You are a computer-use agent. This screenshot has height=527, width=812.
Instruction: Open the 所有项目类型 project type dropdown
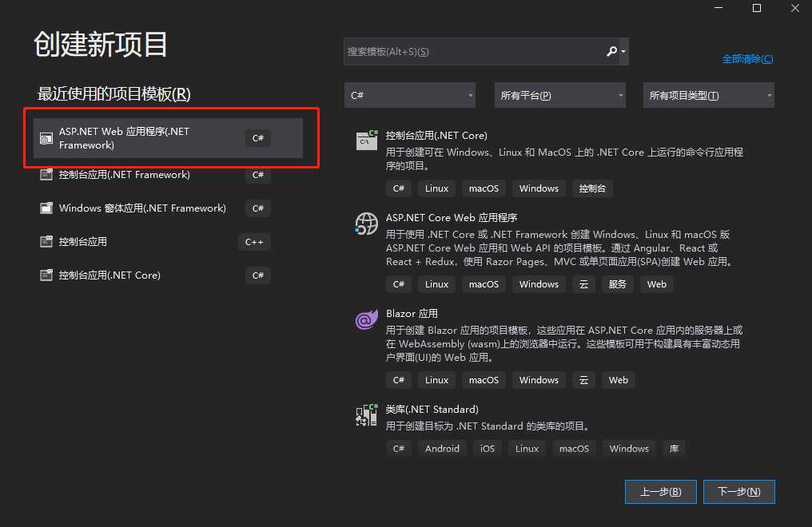(x=708, y=95)
